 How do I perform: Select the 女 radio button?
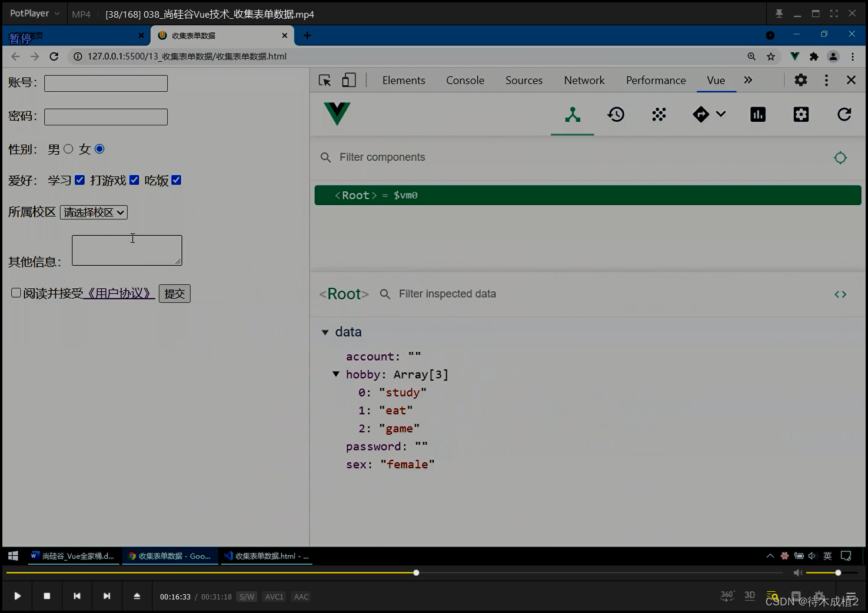[x=99, y=149]
